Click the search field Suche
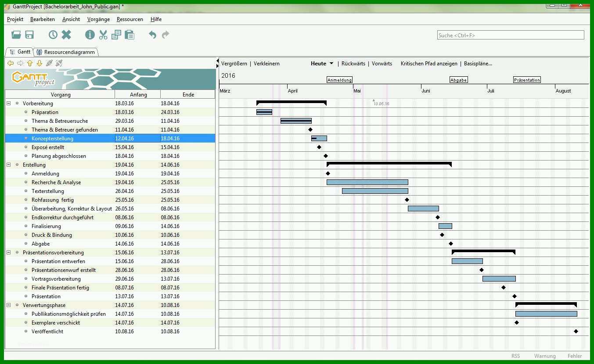The width and height of the screenshot is (594, 364). [x=511, y=35]
